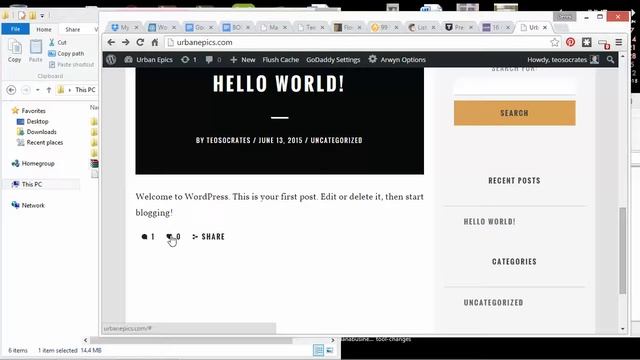Select Network in Explorer navigation pane
This screenshot has height=360, width=640.
[28, 205]
